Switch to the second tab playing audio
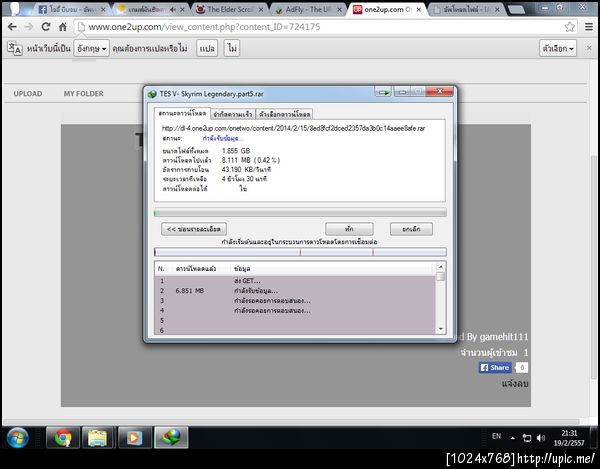 [x=149, y=10]
